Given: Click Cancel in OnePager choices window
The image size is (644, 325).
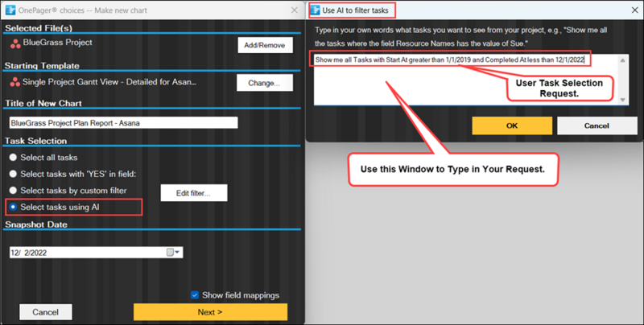Looking at the screenshot, I should click(x=46, y=312).
